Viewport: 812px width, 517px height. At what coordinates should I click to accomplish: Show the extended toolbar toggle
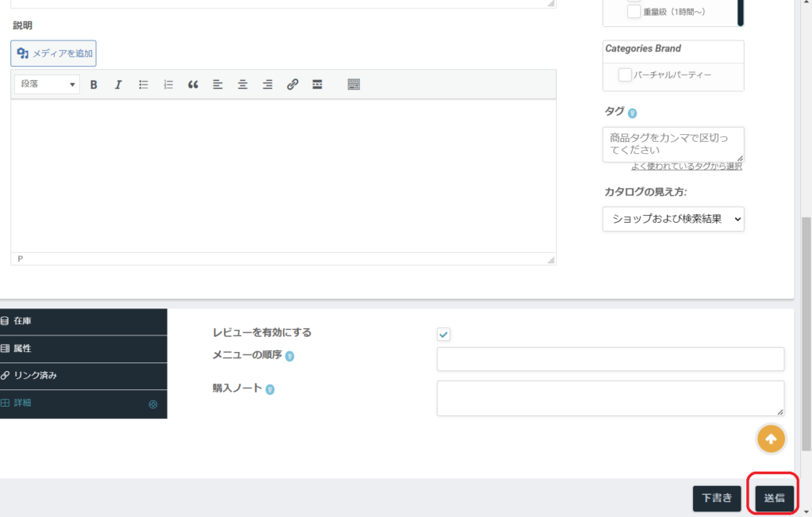click(354, 85)
